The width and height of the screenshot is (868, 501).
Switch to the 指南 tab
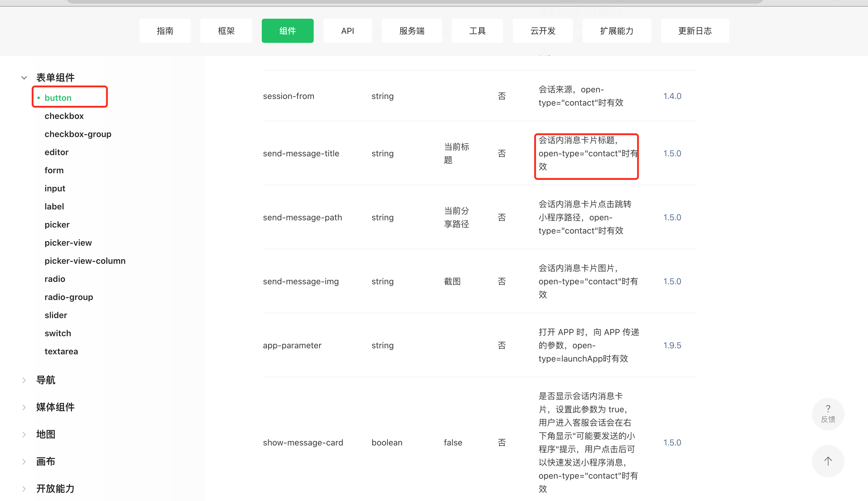[165, 31]
